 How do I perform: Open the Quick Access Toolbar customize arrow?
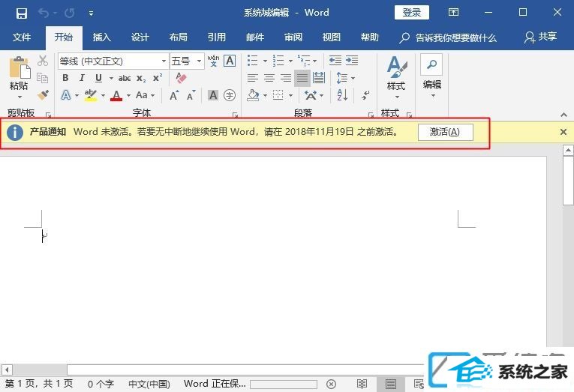point(91,13)
